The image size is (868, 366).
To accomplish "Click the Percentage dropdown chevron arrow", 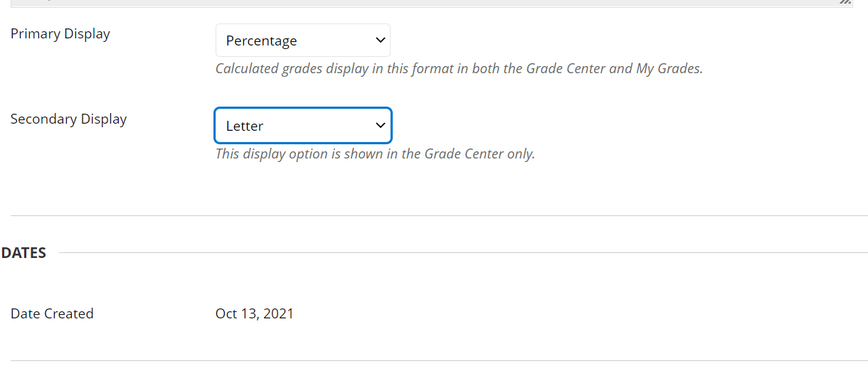I will [380, 41].
